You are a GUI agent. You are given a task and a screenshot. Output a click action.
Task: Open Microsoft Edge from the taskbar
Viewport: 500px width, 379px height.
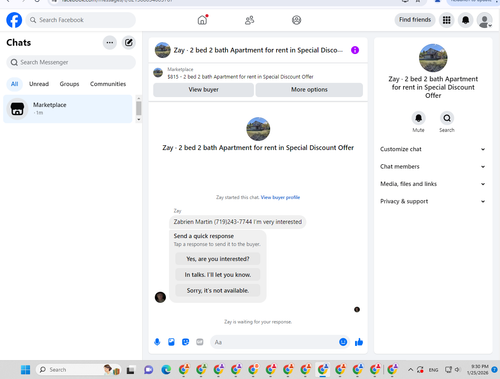(x=166, y=370)
